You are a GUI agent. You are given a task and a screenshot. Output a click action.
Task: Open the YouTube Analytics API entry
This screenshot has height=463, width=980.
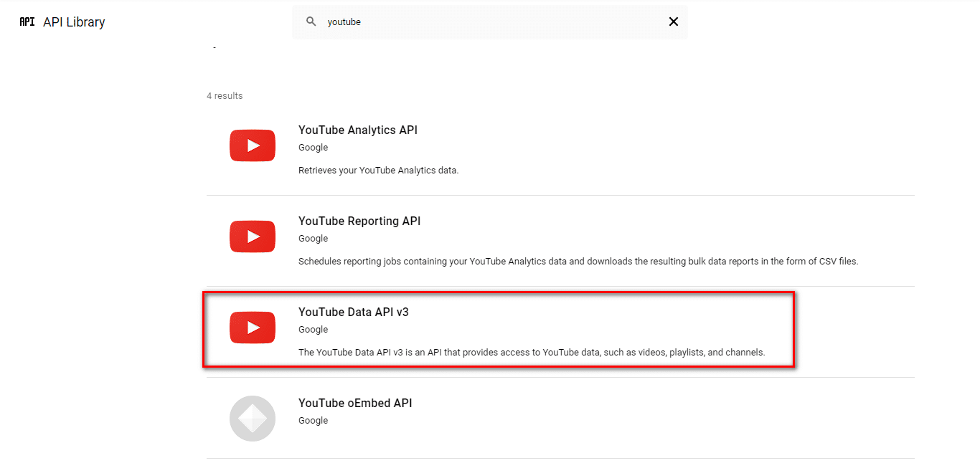point(357,130)
